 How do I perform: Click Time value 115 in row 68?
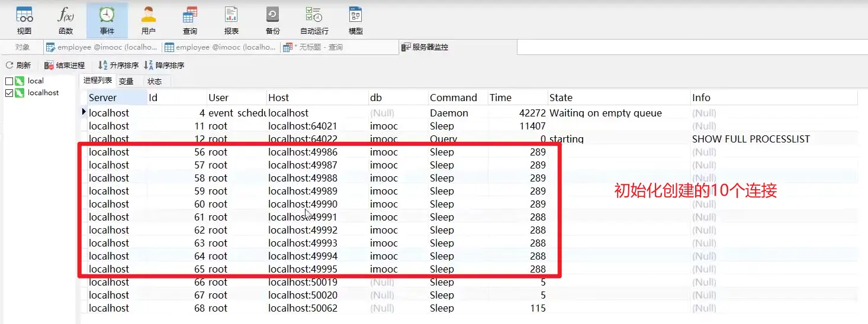[538, 308]
